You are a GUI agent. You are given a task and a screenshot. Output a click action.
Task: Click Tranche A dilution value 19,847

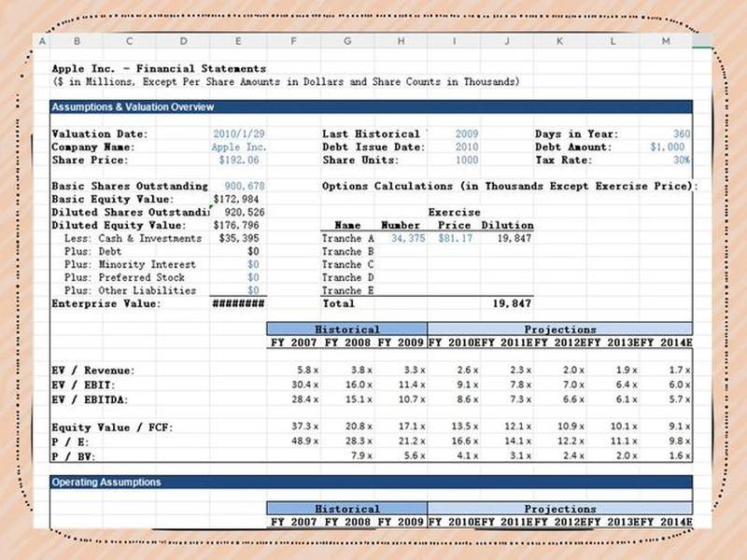tap(514, 239)
